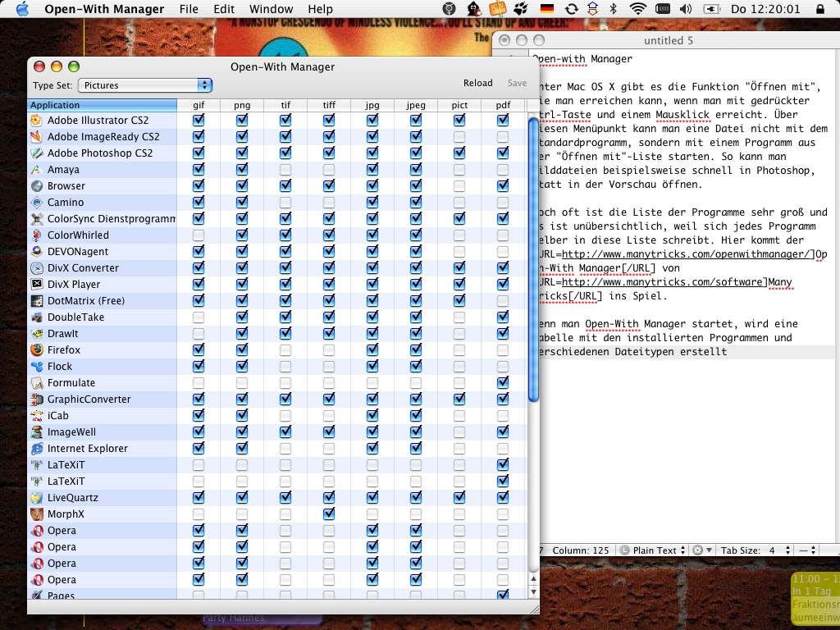Viewport: 840px width, 630px height.
Task: Click the Application column header
Action: click(x=102, y=105)
